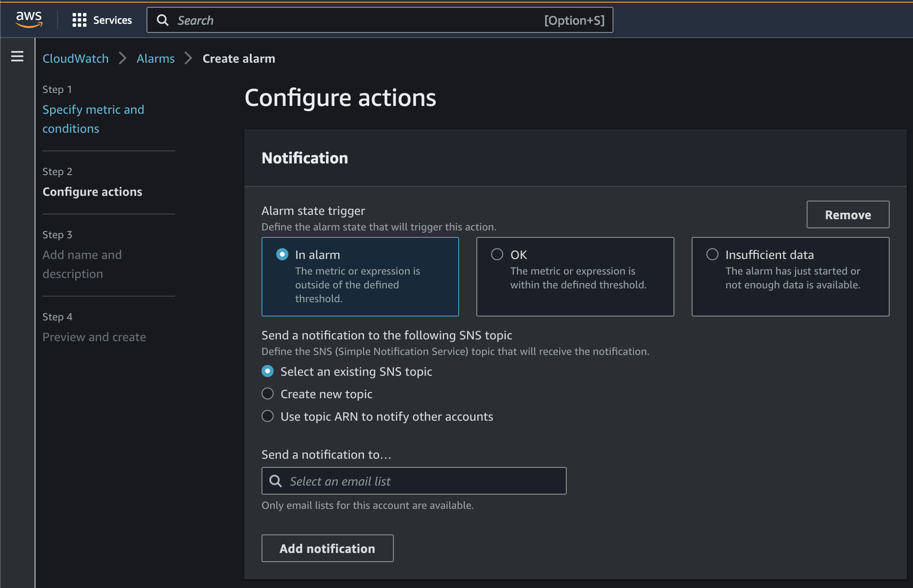
Task: Select the Insufficient data trigger
Action: click(x=712, y=254)
